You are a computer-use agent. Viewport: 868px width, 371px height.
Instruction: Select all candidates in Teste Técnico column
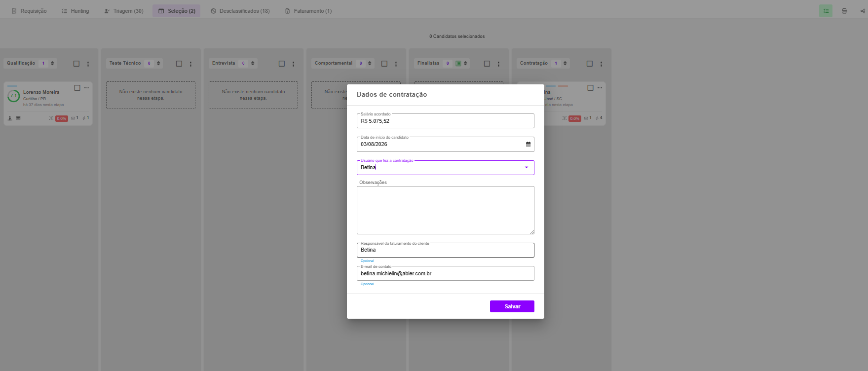point(179,64)
